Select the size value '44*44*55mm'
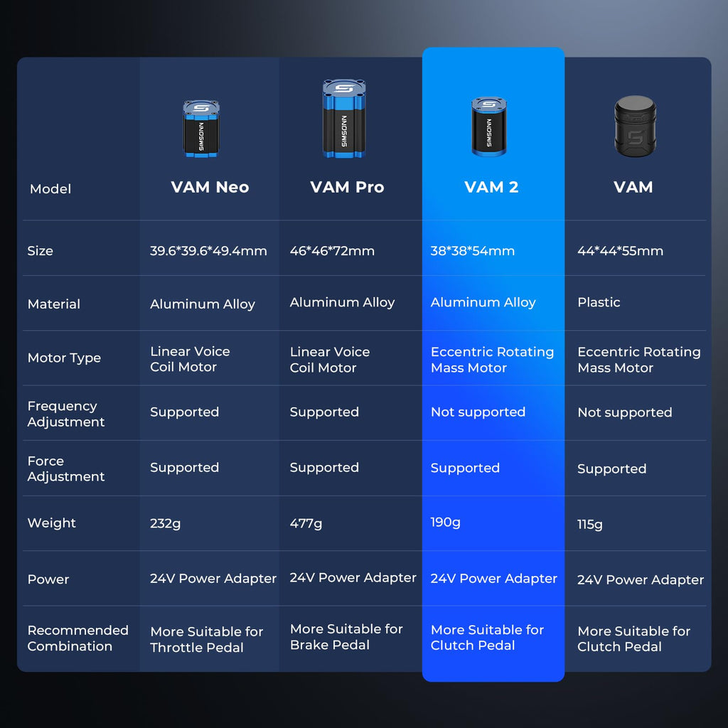This screenshot has height=728, width=728. 620,251
